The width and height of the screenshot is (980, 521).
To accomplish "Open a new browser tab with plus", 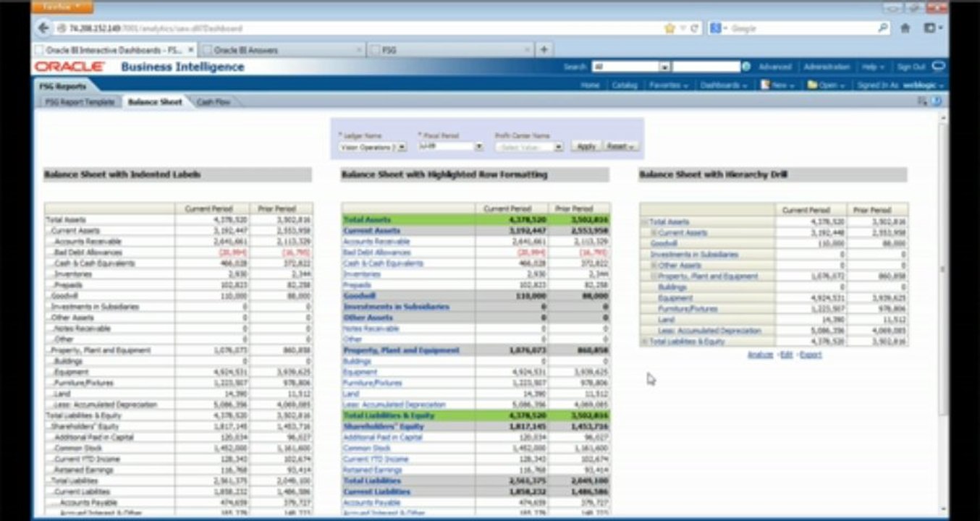I will (x=544, y=49).
